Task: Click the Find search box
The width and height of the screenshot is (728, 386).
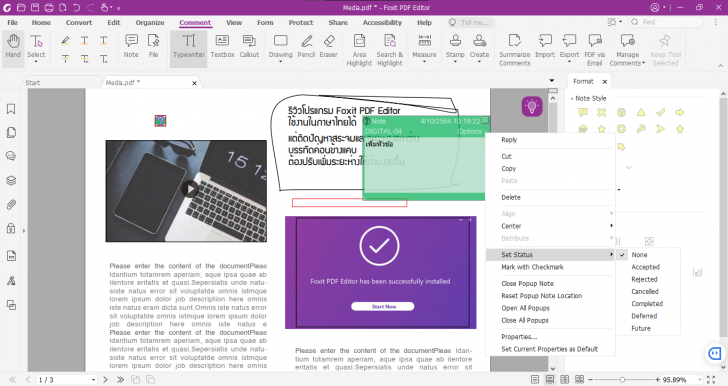Action: click(x=666, y=22)
